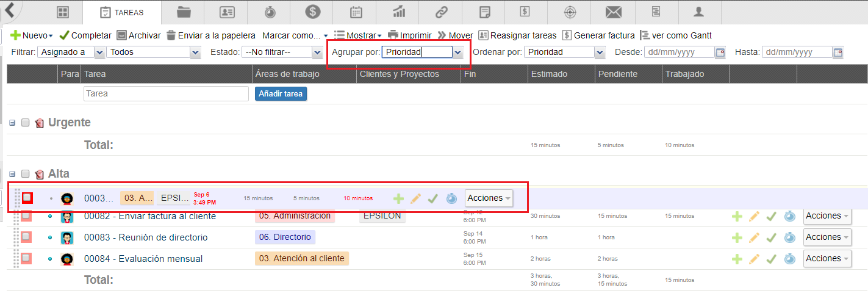Open Acciones dropdown for task 00084
This screenshot has height=293, width=868.
827,259
